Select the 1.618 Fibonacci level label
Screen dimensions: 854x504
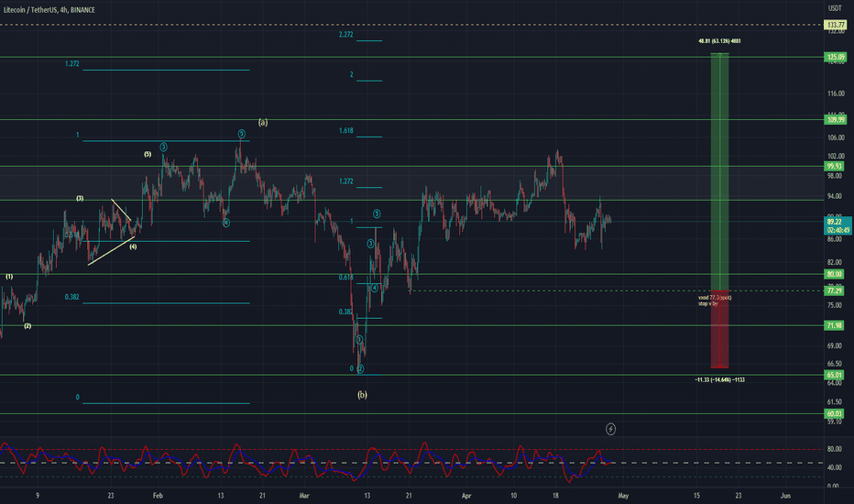[x=345, y=131]
